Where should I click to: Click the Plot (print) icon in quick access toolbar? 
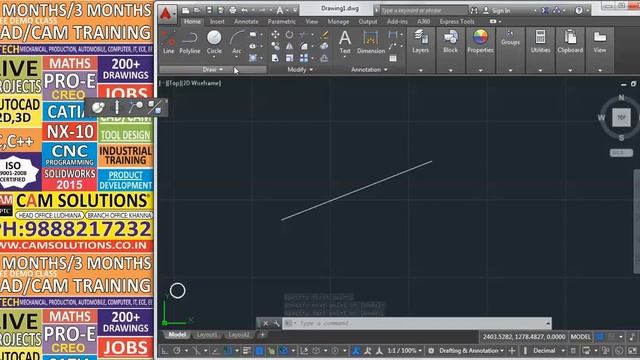point(233,10)
